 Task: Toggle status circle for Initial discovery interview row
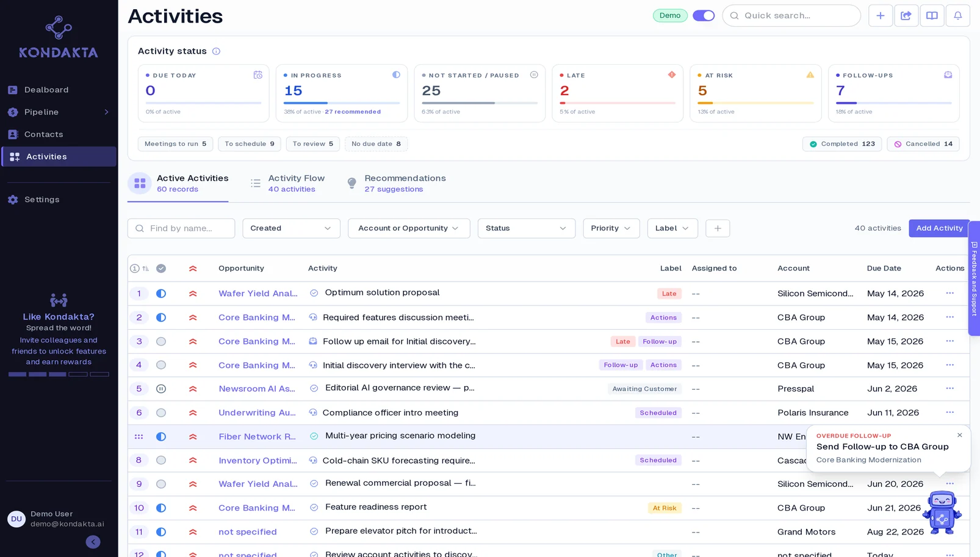click(x=161, y=365)
